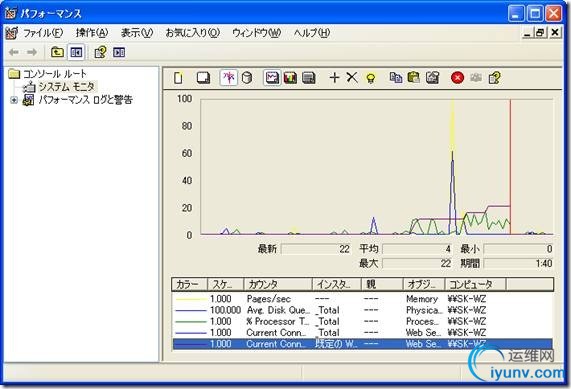Expand the パフォーマンス ログと警告 tree node
This screenshot has width=571, height=389.
14,100
